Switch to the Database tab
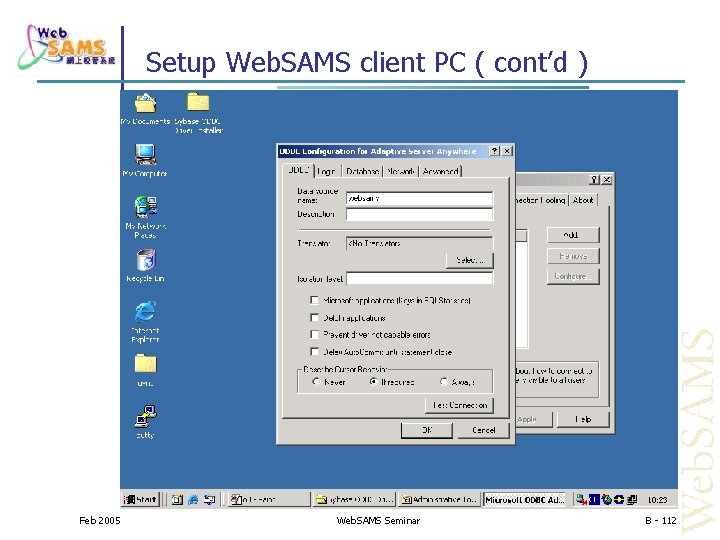720x540 pixels. [362, 171]
